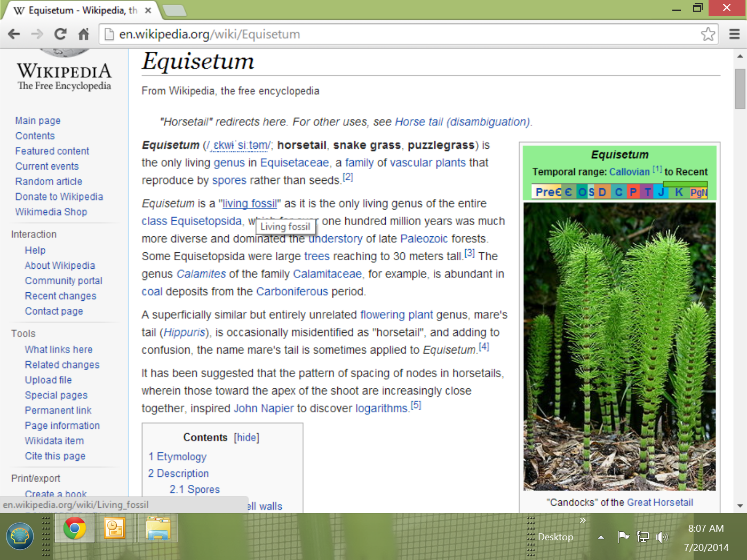Open the Community portal
The height and width of the screenshot is (560, 747).
63,281
